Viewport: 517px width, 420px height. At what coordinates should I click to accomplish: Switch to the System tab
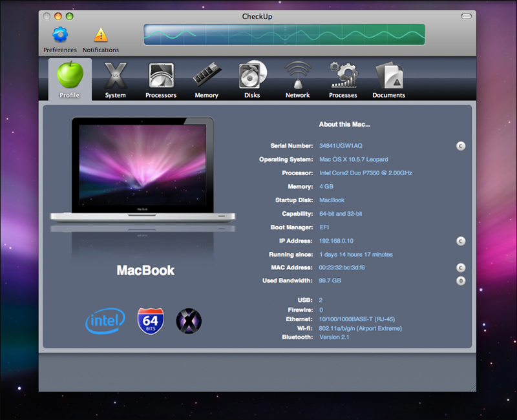116,80
